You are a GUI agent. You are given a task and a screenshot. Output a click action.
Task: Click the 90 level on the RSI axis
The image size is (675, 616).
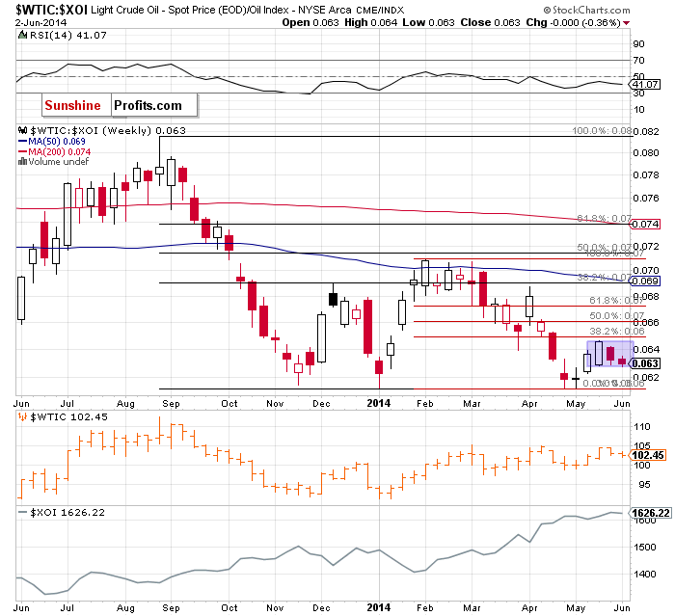638,44
